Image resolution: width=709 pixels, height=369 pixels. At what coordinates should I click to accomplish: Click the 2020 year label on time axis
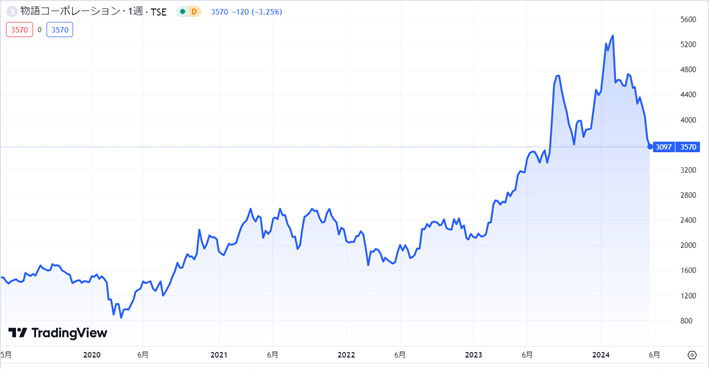click(92, 355)
